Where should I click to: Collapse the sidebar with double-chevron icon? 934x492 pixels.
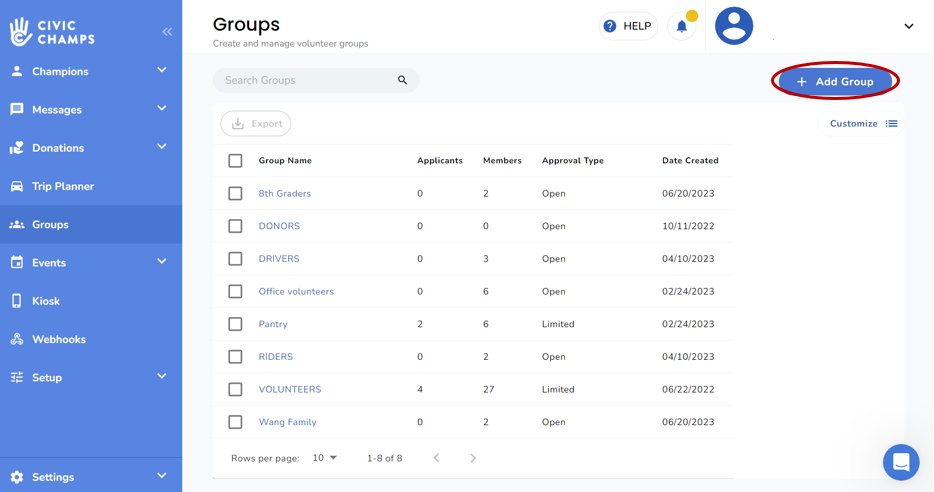point(167,32)
